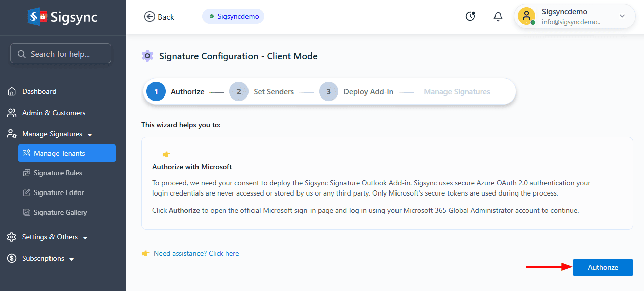Collapse the Manage Signatures menu
644x291 pixels.
pyautogui.click(x=90, y=135)
